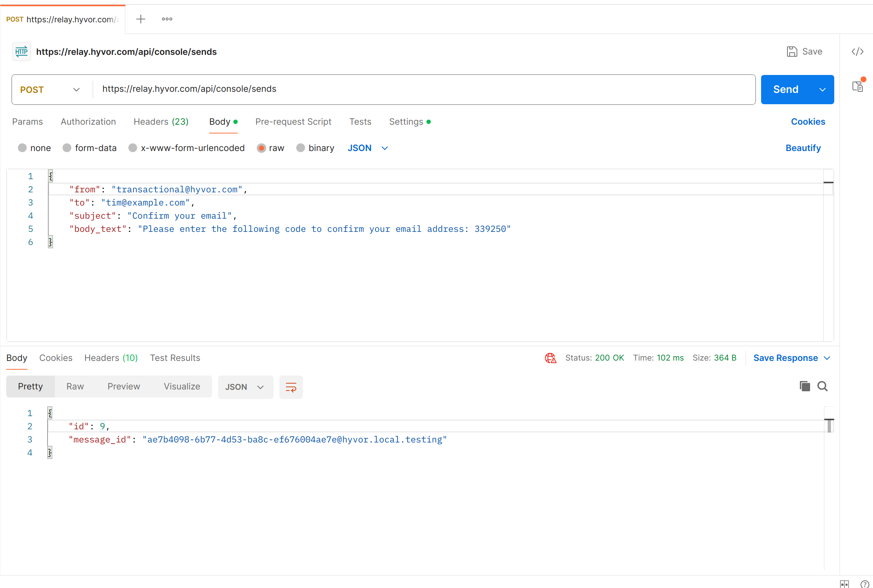Search within the response
This screenshot has height=588, width=873.
click(x=823, y=386)
